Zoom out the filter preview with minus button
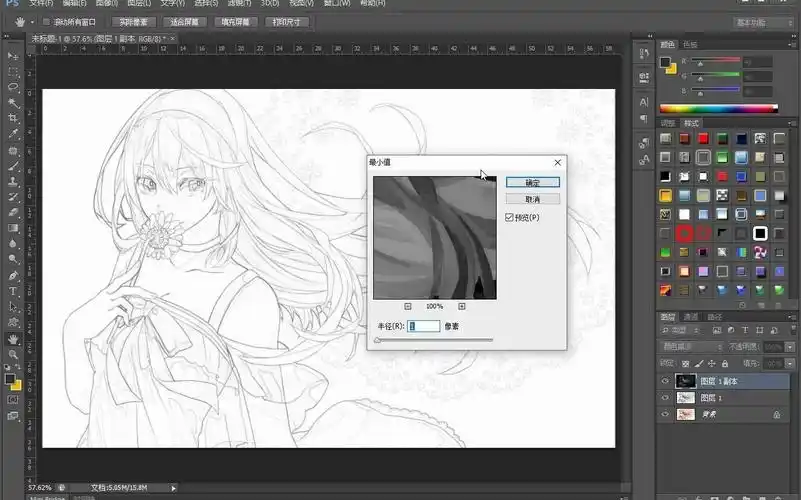This screenshot has height=500, width=801. pyautogui.click(x=408, y=306)
